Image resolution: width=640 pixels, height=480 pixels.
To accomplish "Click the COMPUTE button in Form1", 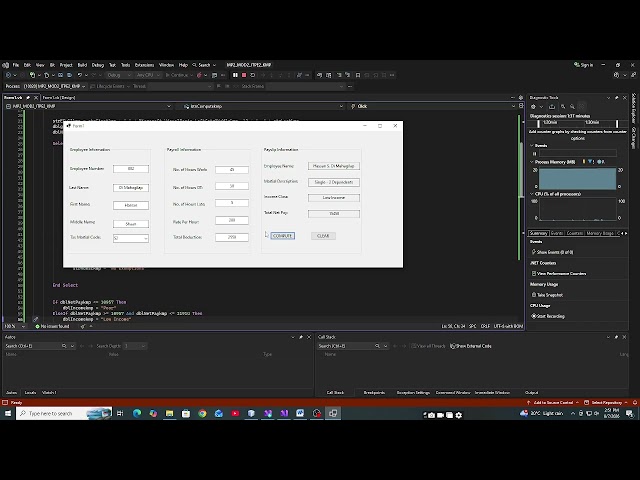I will point(282,236).
